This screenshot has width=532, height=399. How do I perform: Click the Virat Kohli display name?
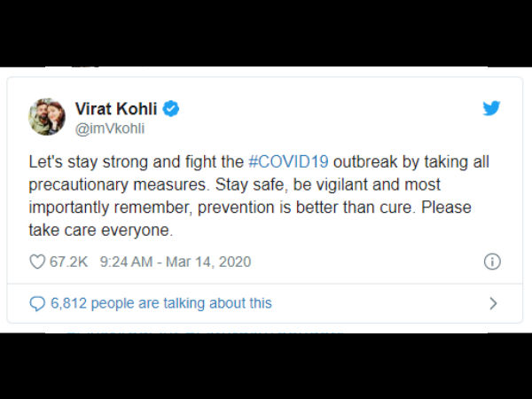coord(116,109)
